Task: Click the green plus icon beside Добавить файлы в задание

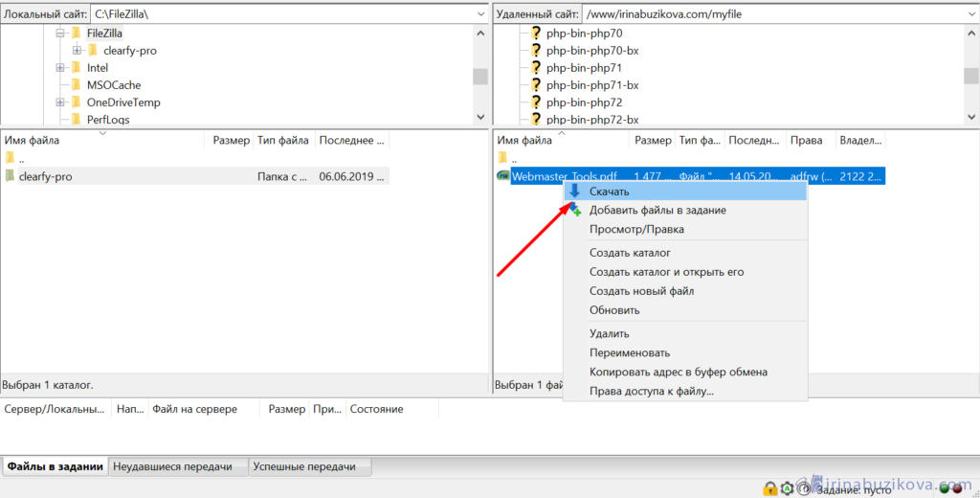Action: pos(574,211)
